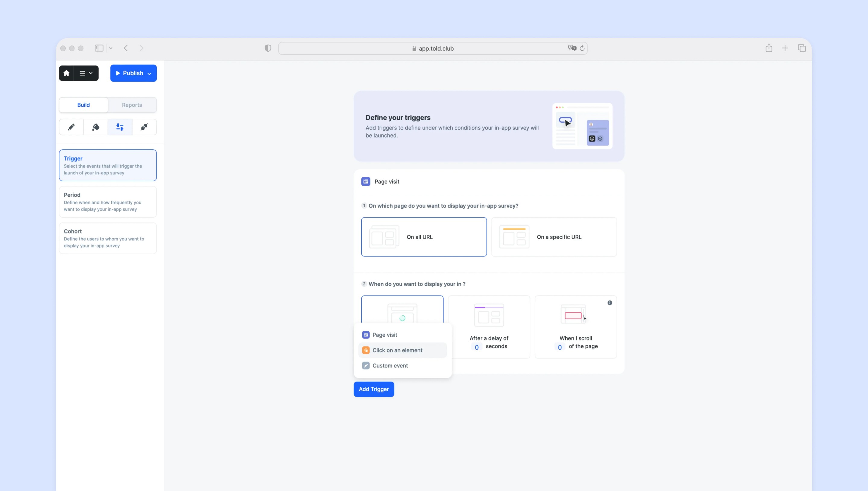868x491 pixels.
Task: Click the Add Trigger button
Action: tap(374, 389)
